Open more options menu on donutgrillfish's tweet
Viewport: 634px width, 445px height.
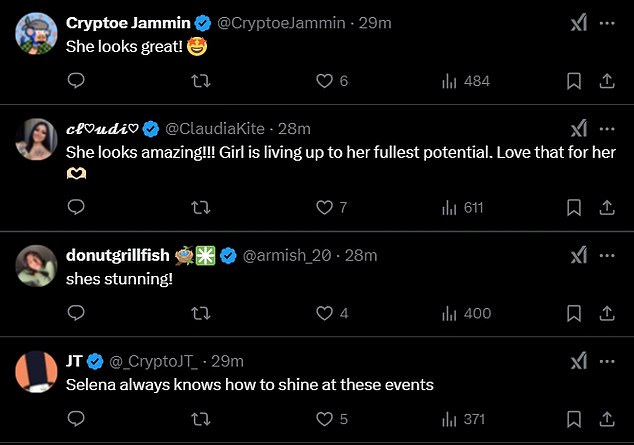point(607,255)
